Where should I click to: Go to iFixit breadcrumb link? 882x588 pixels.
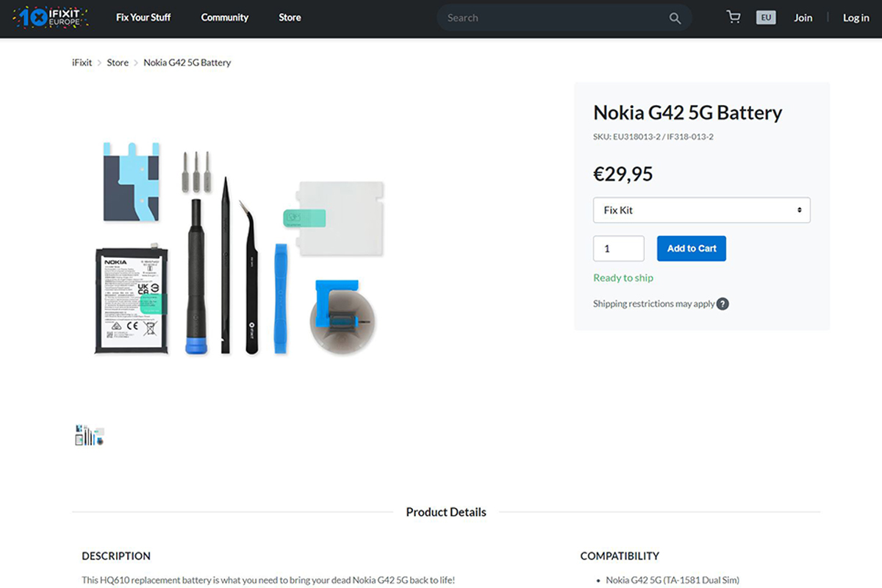pyautogui.click(x=82, y=62)
